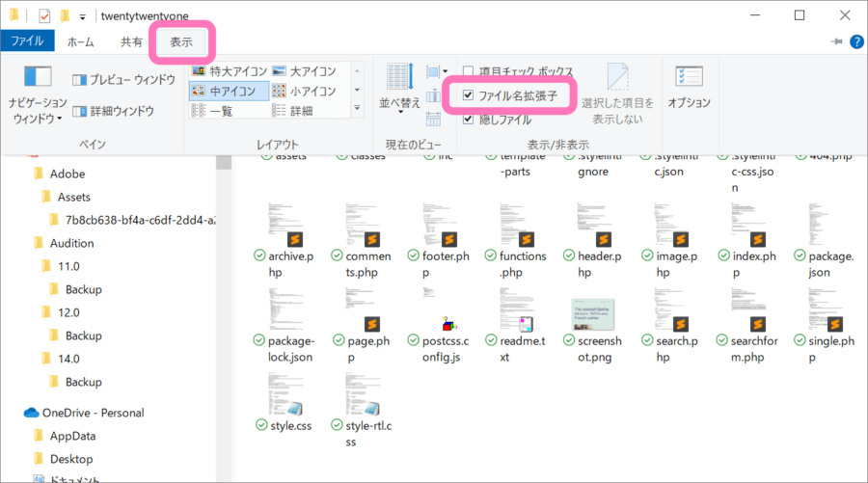Click the new folder icon in title bar
868x483 pixels.
(x=66, y=16)
